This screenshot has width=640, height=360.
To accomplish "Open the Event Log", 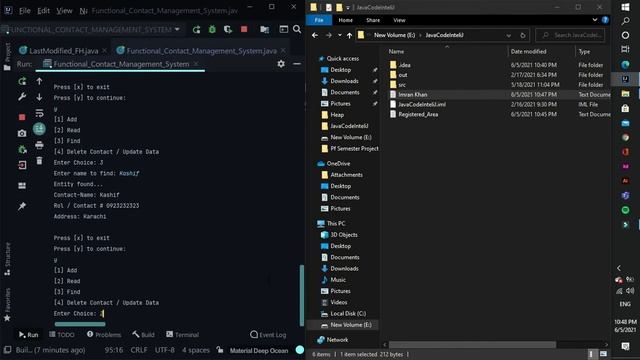I will [x=268, y=335].
